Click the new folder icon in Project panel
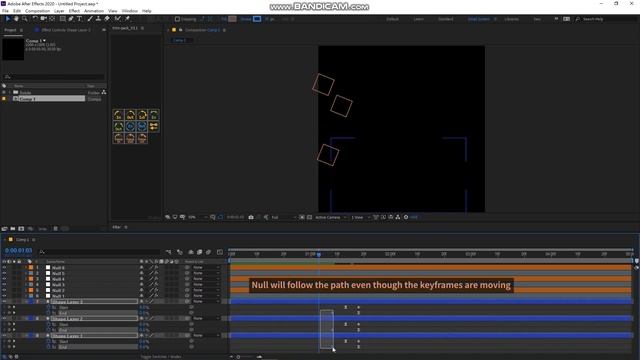The height and width of the screenshot is (360, 640). point(13,229)
